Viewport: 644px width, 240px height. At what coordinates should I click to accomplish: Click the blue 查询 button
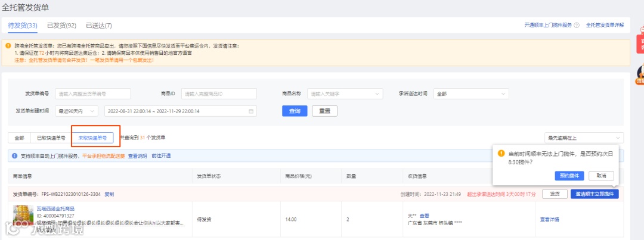tap(295, 111)
